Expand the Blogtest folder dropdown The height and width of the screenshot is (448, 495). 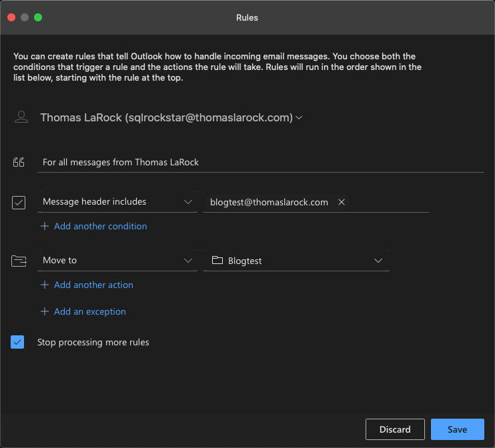pos(378,261)
